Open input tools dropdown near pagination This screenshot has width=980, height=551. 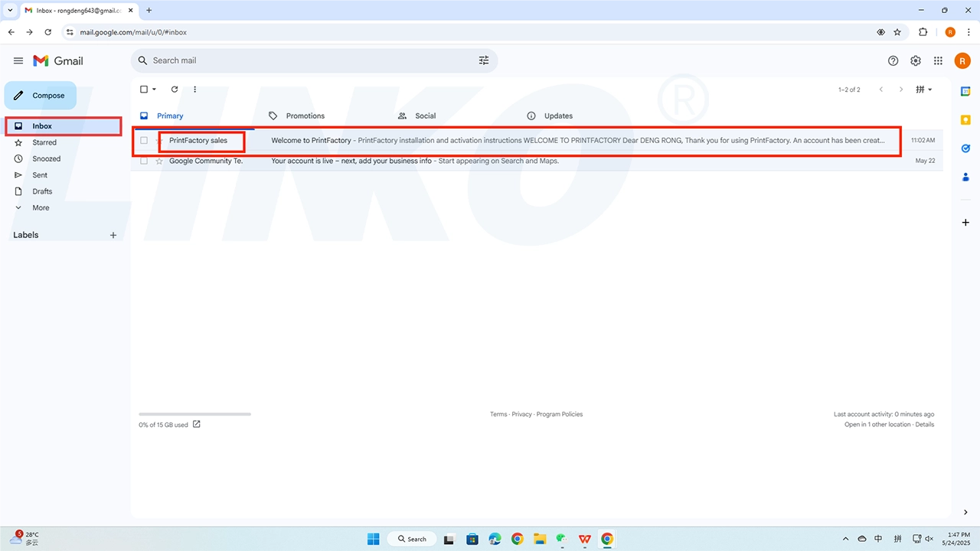[925, 90]
